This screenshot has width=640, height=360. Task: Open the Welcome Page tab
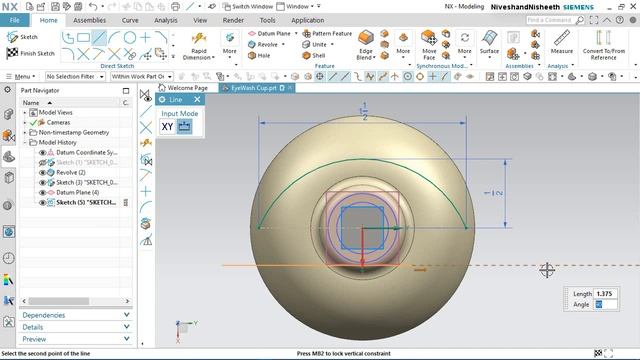[x=183, y=88]
